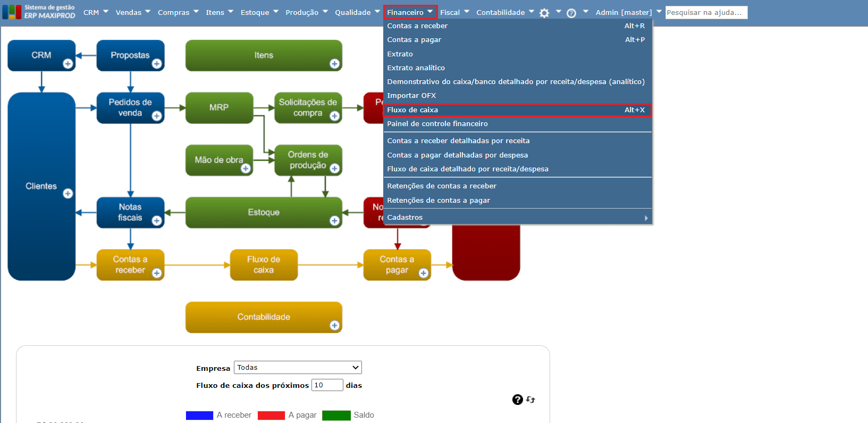Open the Estoque menu dropdown
Viewport: 868px width, 423px height.
259,12
